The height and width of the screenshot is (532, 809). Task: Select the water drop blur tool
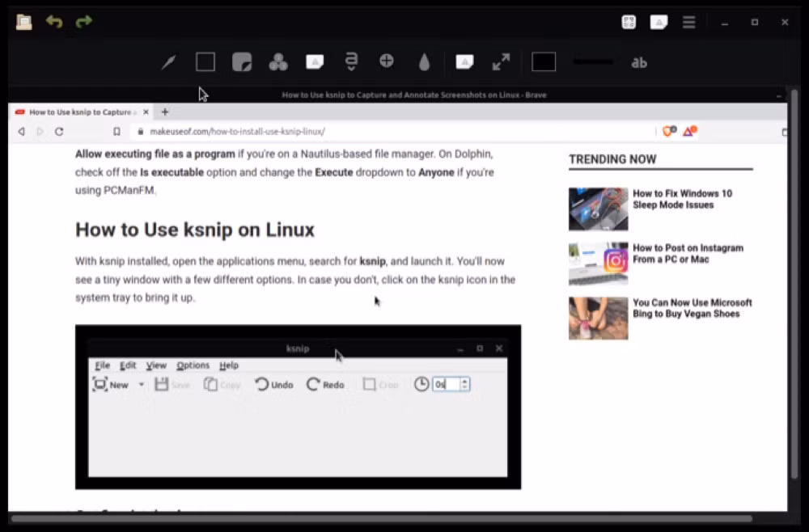pos(424,62)
